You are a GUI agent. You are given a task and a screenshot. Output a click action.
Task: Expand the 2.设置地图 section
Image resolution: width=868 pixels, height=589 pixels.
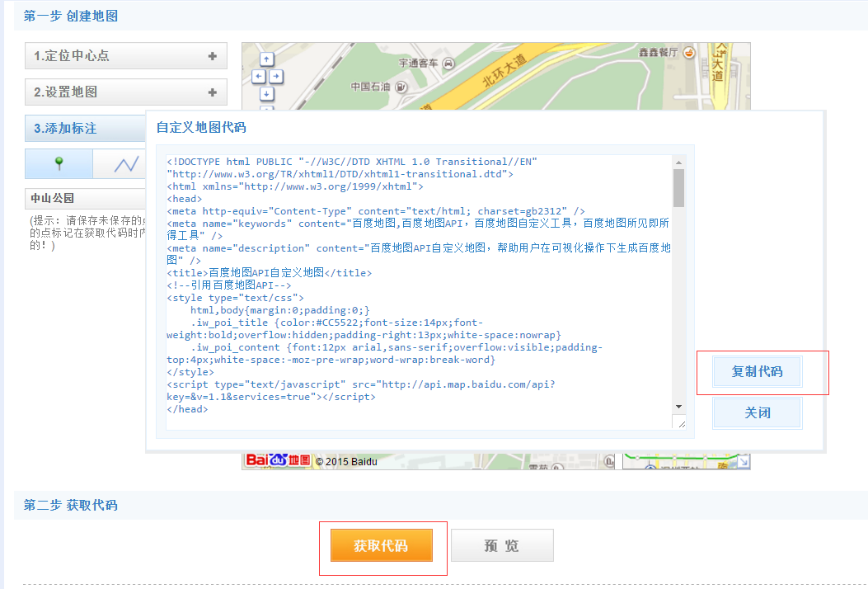pos(126,92)
